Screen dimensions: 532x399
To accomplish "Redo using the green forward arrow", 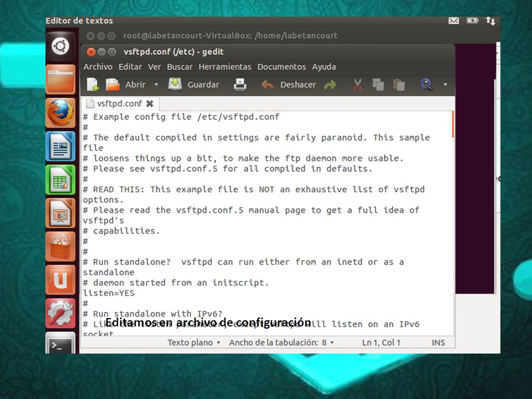I will coord(330,84).
